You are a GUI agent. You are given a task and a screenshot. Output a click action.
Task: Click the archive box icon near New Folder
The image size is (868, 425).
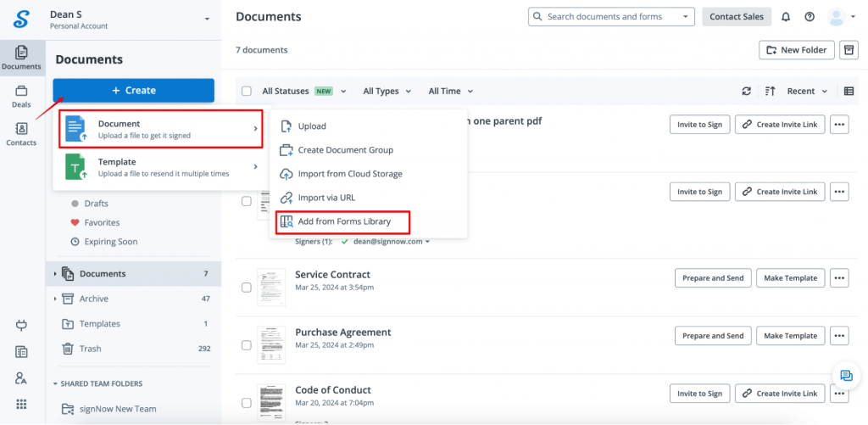[849, 50]
